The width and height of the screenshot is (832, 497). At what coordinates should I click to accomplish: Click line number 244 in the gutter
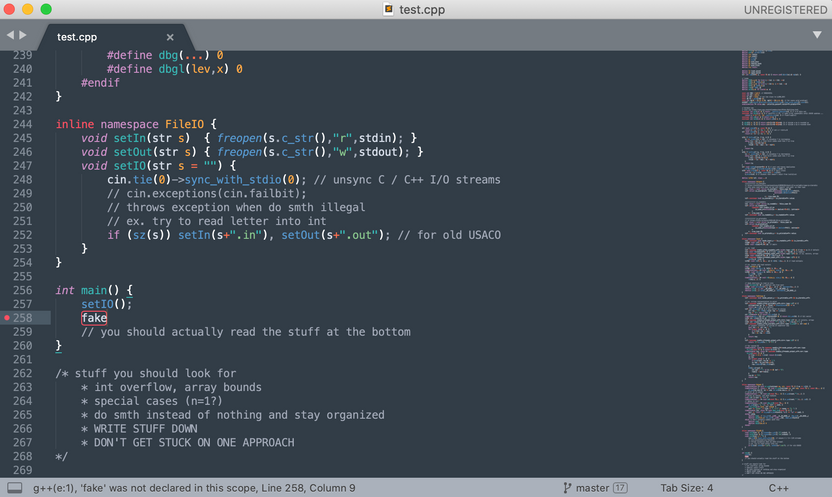(21, 123)
